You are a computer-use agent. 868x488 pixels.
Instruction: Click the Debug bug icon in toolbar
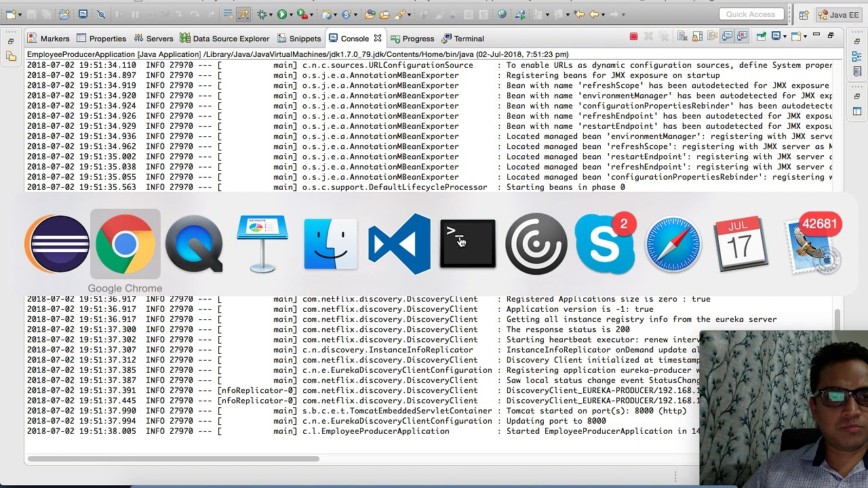click(x=262, y=14)
